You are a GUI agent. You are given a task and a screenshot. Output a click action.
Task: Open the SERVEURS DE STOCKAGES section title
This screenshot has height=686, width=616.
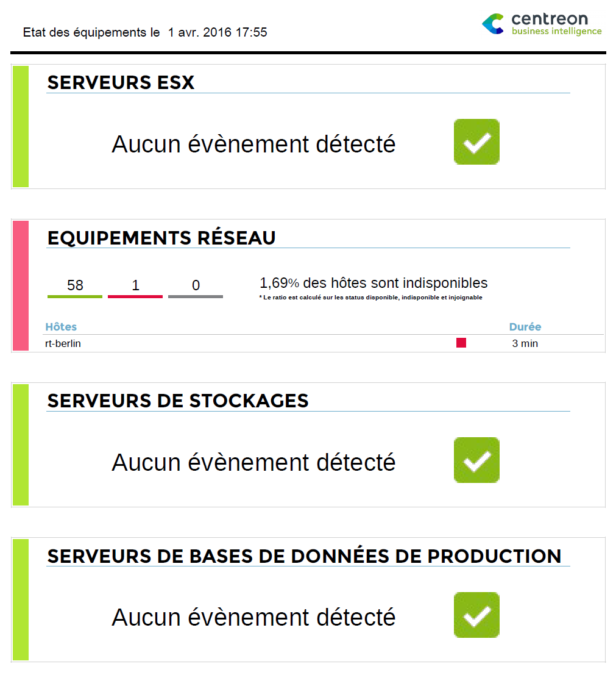coord(178,401)
